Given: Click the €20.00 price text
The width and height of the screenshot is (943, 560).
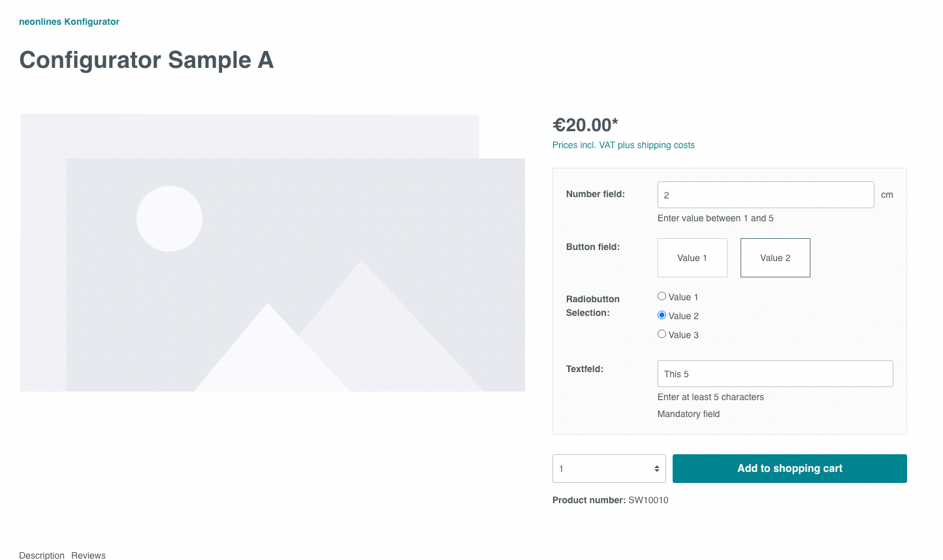Looking at the screenshot, I should [x=585, y=125].
